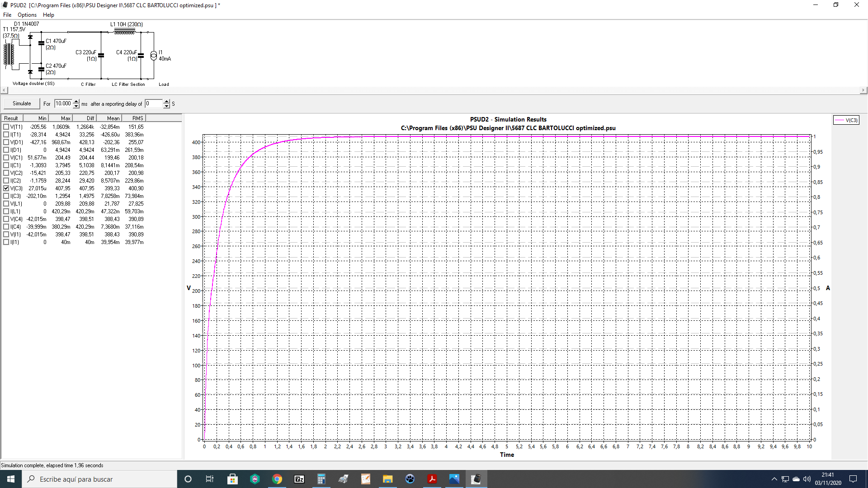Open notification action center
868x488 pixels.
tap(853, 479)
